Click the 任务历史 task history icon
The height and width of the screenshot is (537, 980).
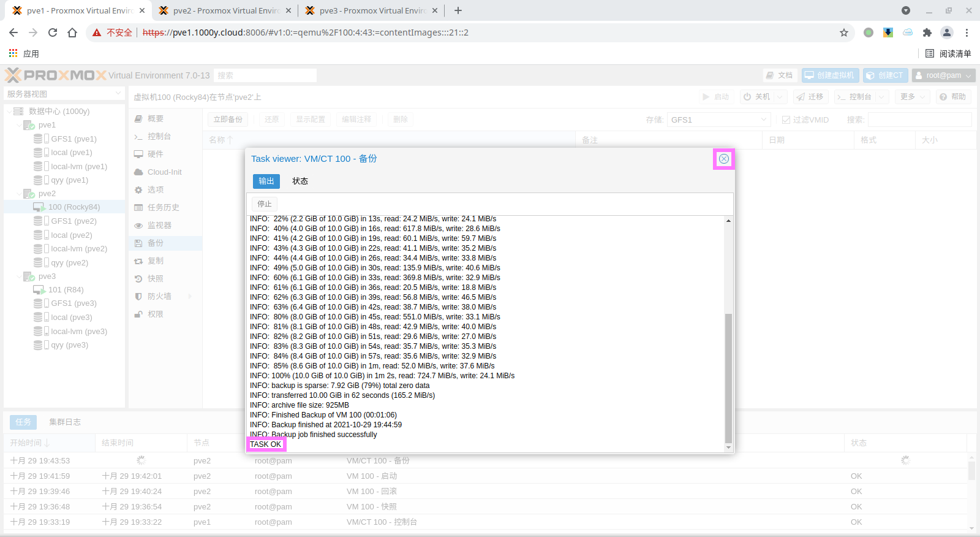[x=138, y=208]
